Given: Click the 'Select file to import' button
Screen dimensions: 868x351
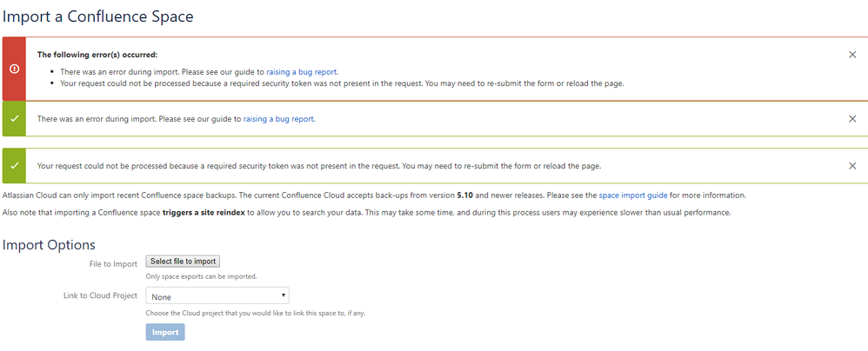Looking at the screenshot, I should point(184,262).
